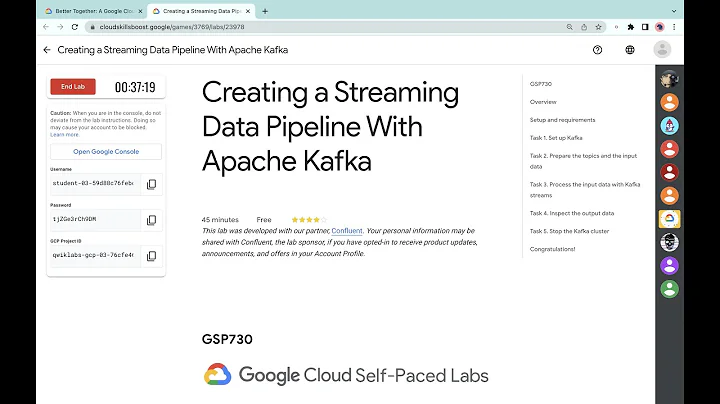Go to Task 2. Prepare the topics
The height and width of the screenshot is (404, 720).
583,161
